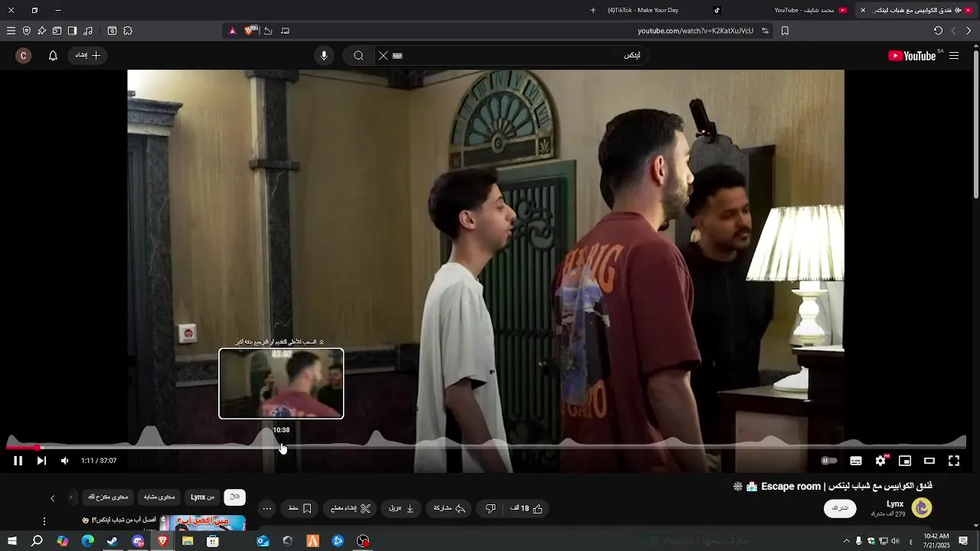Viewport: 980px width, 551px height.
Task: Open the video settings gear
Action: (880, 461)
